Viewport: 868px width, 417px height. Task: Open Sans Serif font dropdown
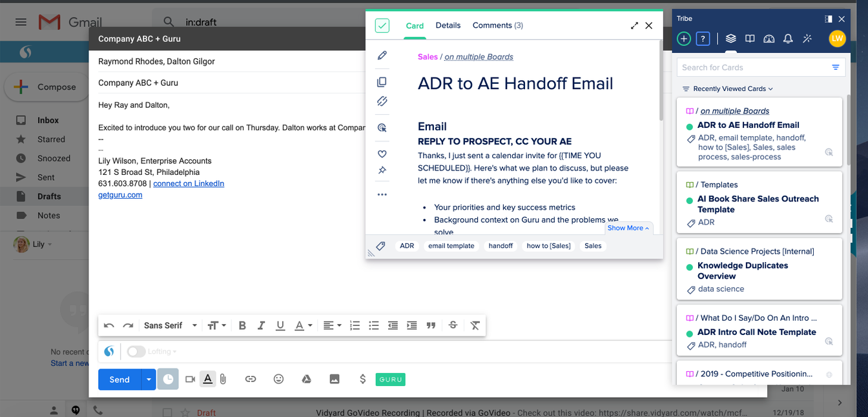170,325
